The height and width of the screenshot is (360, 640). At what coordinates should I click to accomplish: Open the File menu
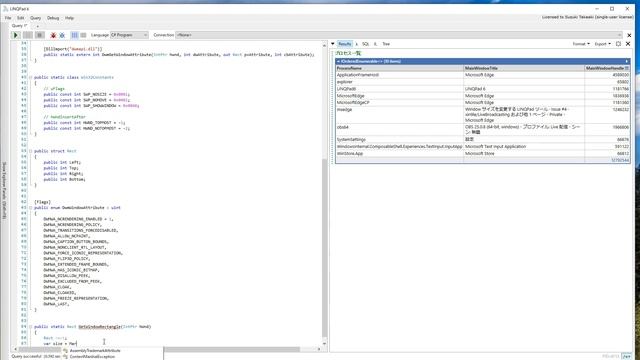pos(8,18)
